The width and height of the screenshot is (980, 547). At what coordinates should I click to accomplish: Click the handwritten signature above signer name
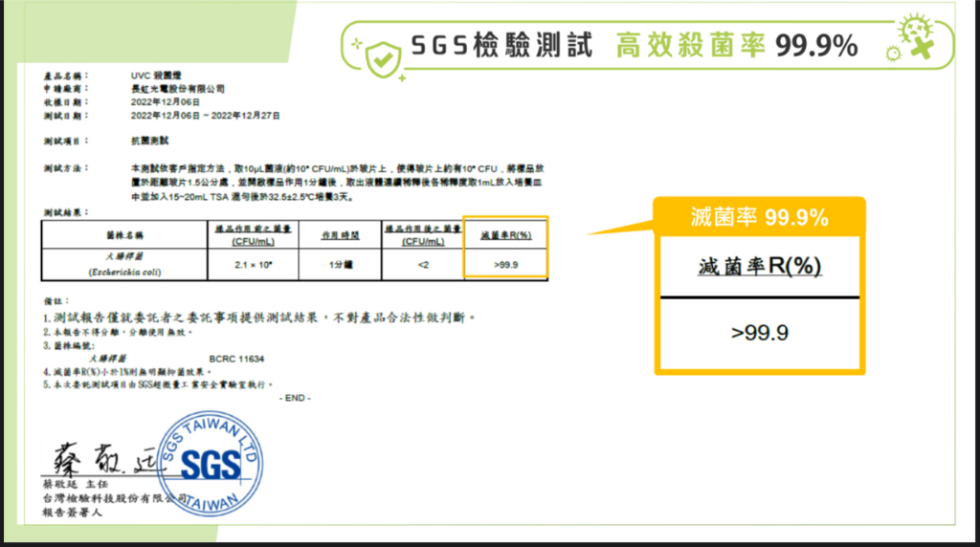[x=96, y=466]
